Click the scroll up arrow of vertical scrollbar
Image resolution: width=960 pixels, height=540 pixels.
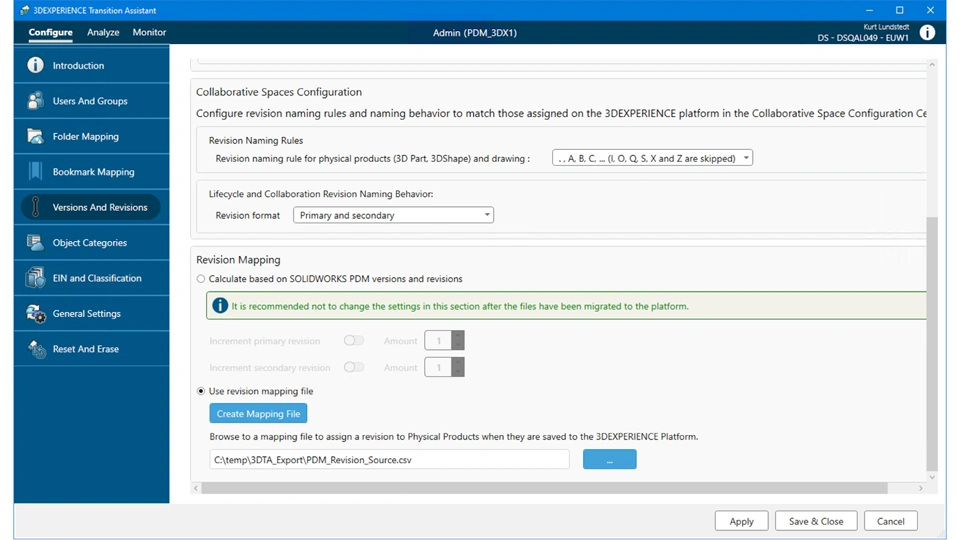932,64
